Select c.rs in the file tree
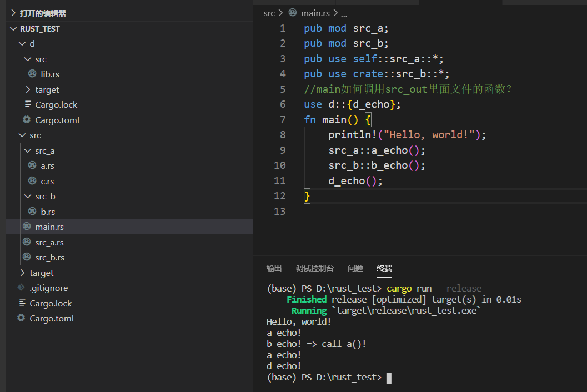 tap(48, 181)
